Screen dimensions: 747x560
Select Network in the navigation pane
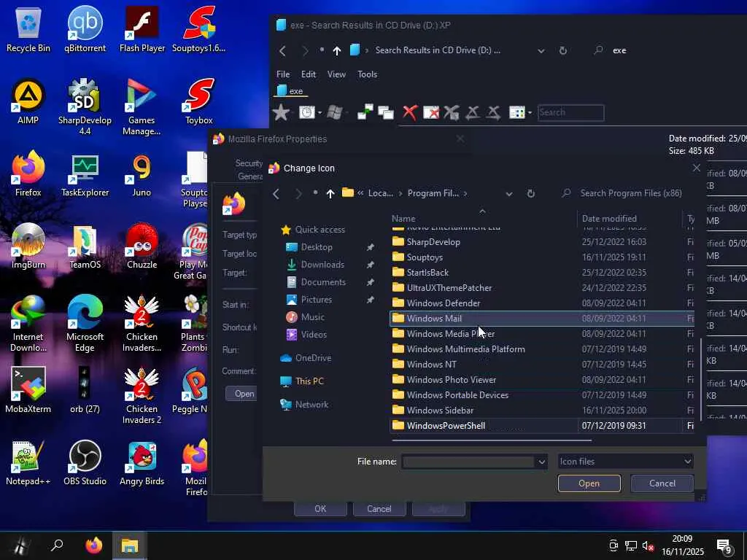[x=311, y=405]
